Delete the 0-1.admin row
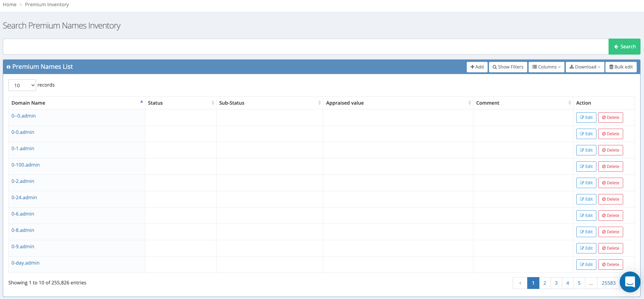The height and width of the screenshot is (299, 644). coord(610,150)
